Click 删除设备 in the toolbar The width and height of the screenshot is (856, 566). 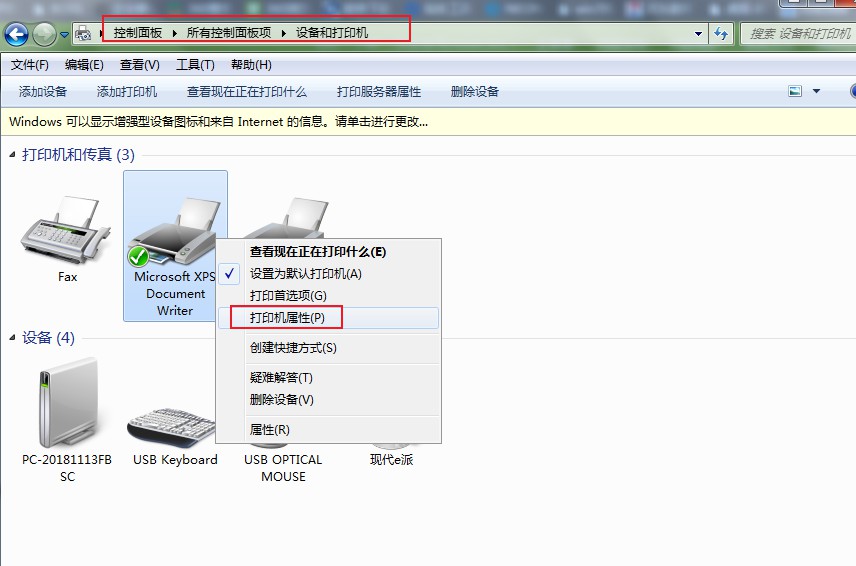[x=475, y=92]
